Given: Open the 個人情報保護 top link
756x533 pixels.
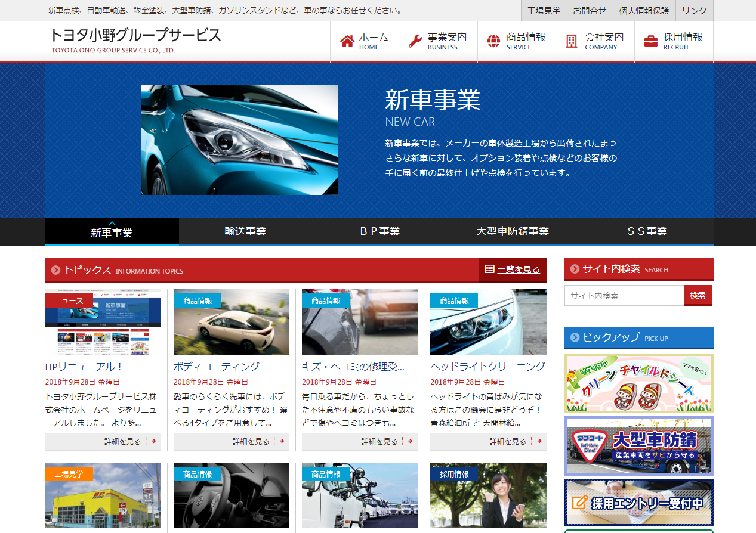Looking at the screenshot, I should coord(644,10).
